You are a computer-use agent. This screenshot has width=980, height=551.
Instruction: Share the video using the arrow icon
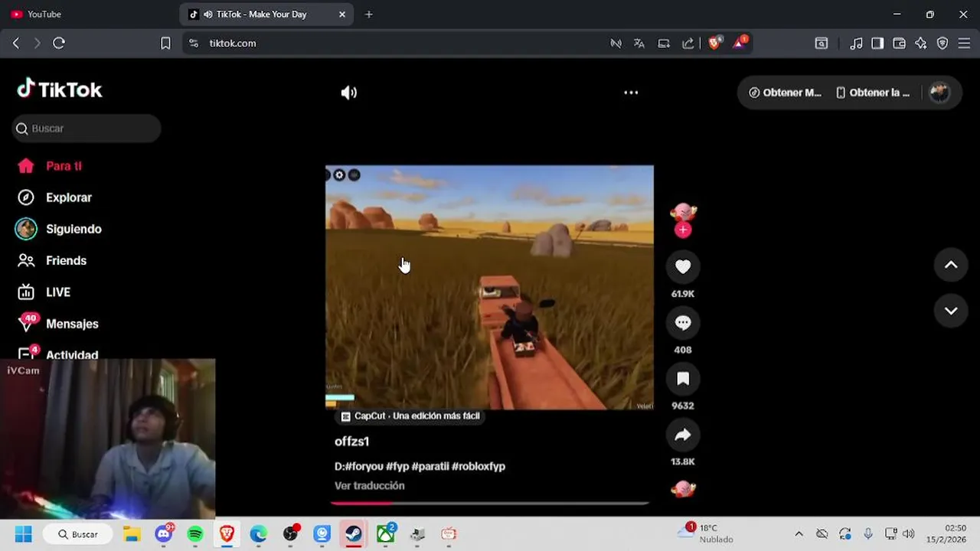tap(683, 435)
